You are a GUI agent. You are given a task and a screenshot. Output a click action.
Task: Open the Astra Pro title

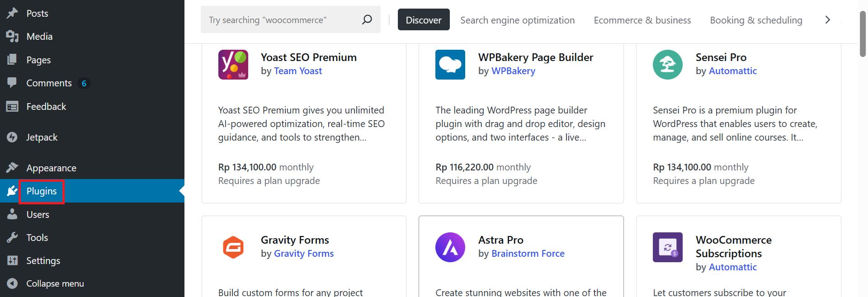click(501, 240)
